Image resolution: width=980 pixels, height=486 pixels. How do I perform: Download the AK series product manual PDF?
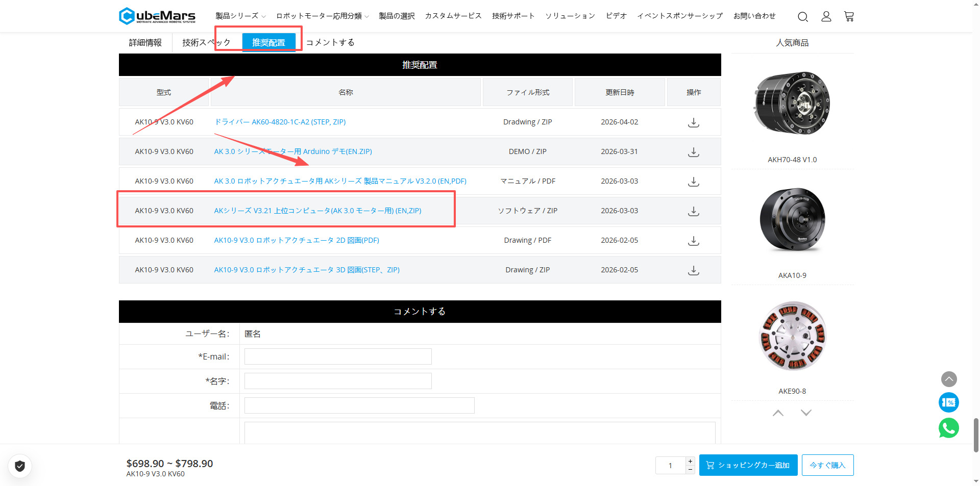693,182
